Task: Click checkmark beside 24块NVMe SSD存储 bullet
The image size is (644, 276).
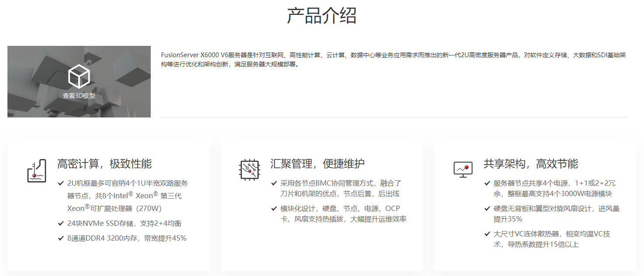Action: tap(61, 224)
